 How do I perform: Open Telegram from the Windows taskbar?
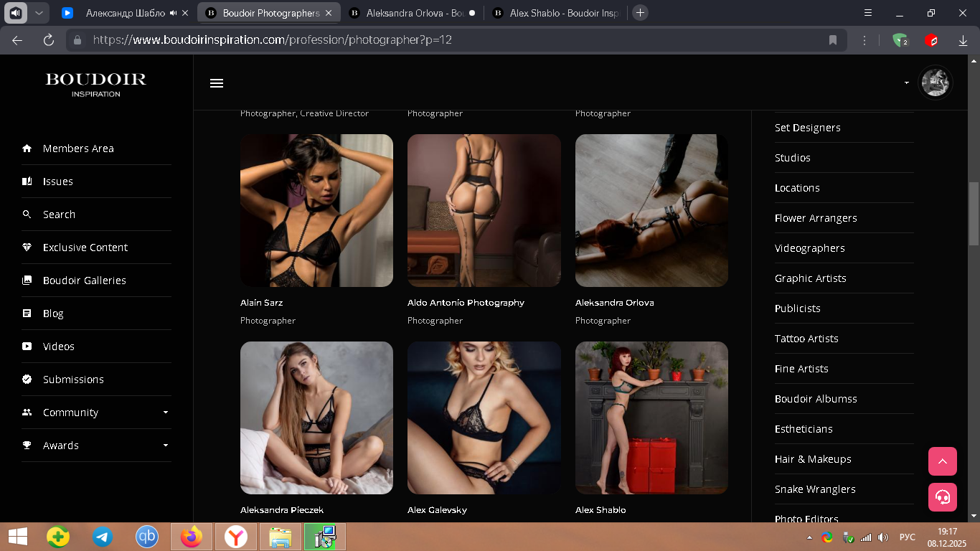click(103, 537)
